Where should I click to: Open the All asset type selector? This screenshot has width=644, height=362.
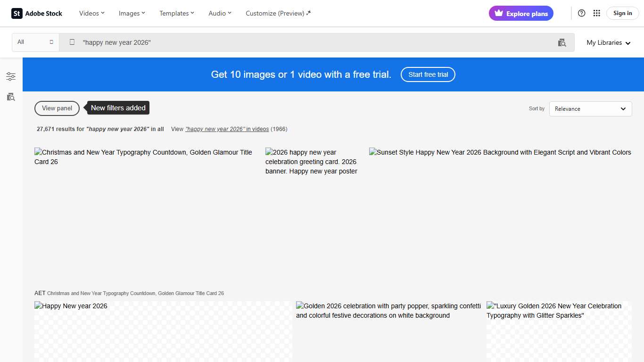[35, 42]
